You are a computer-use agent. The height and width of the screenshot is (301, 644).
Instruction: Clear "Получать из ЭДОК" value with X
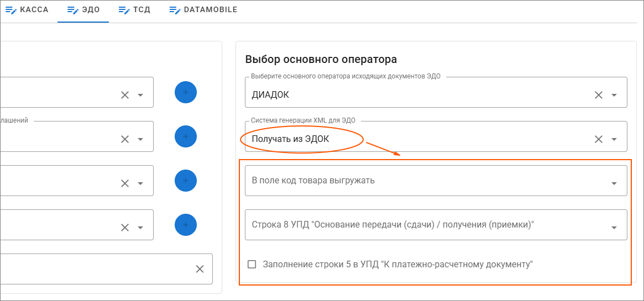[598, 139]
